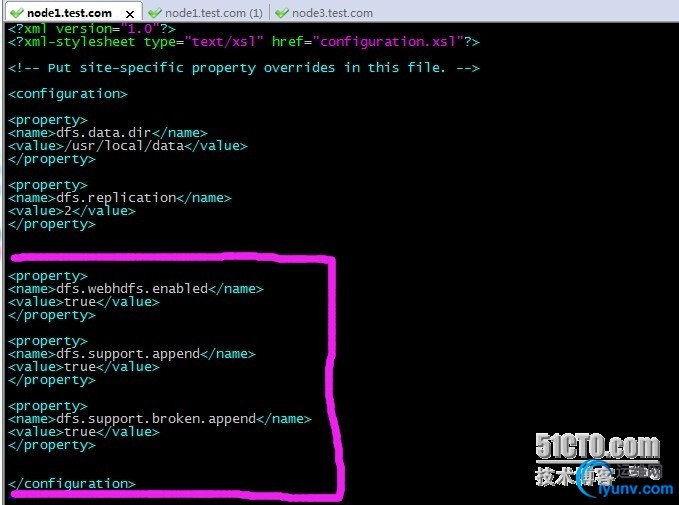Click the site-specific property overrides comment
Image resolution: width=679 pixels, height=505 pixels.
[244, 68]
